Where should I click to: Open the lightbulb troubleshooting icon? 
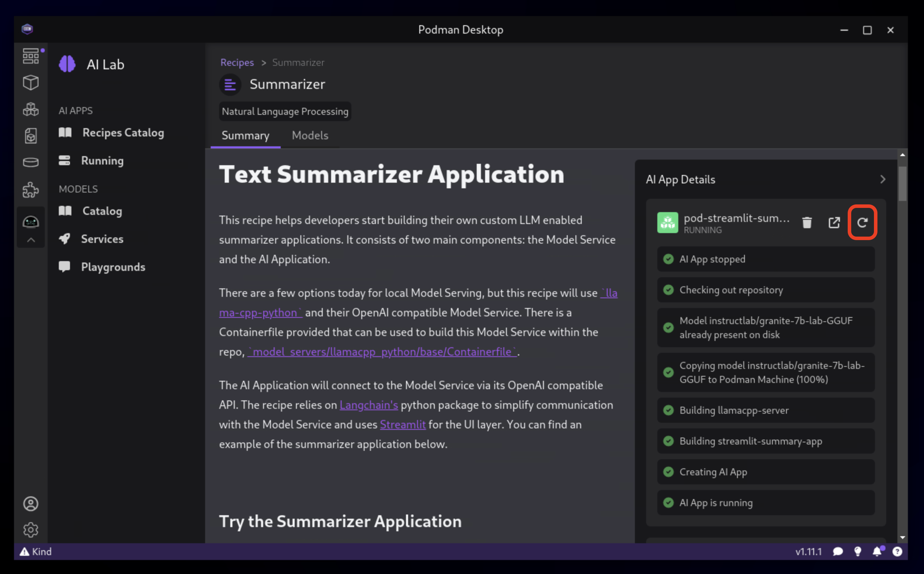point(857,552)
